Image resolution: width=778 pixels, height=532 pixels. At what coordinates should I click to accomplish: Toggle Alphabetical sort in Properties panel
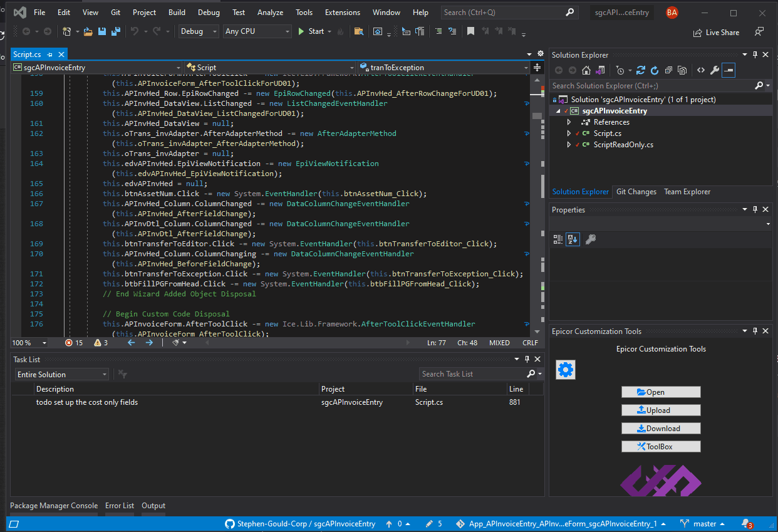[573, 239]
